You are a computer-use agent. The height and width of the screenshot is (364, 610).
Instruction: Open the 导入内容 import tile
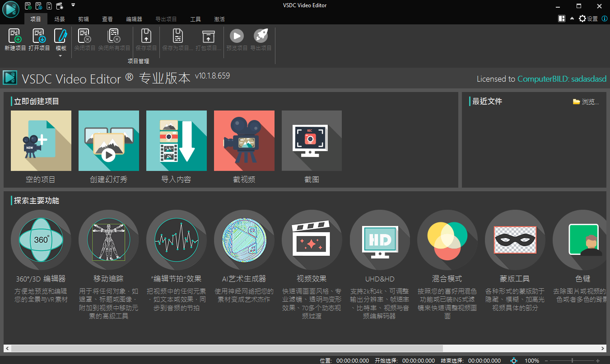[177, 141]
